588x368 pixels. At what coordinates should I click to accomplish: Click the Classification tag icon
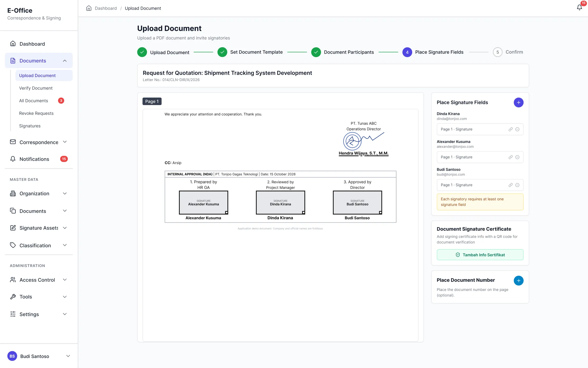[x=13, y=245]
